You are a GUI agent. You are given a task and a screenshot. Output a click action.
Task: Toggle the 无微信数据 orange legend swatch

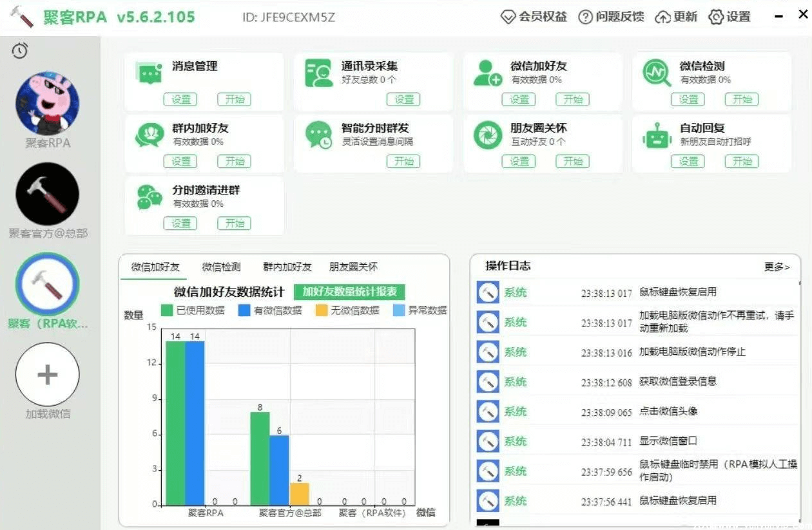pyautogui.click(x=322, y=310)
